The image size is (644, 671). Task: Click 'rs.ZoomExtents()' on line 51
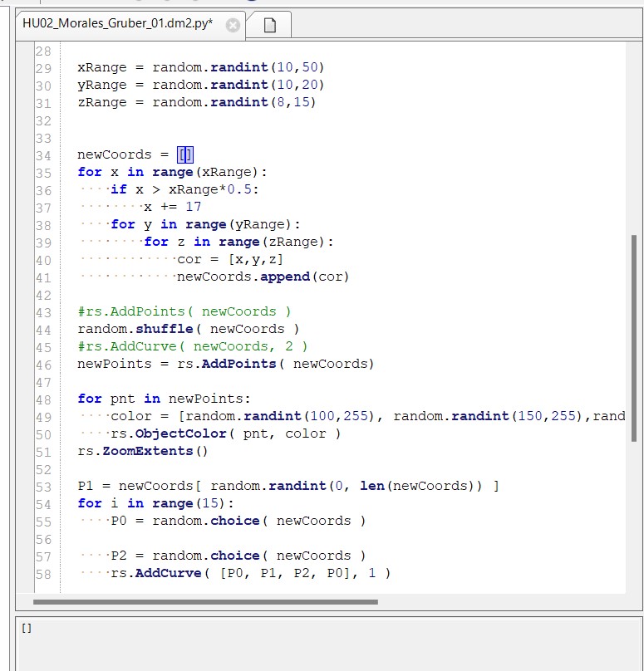coord(143,451)
